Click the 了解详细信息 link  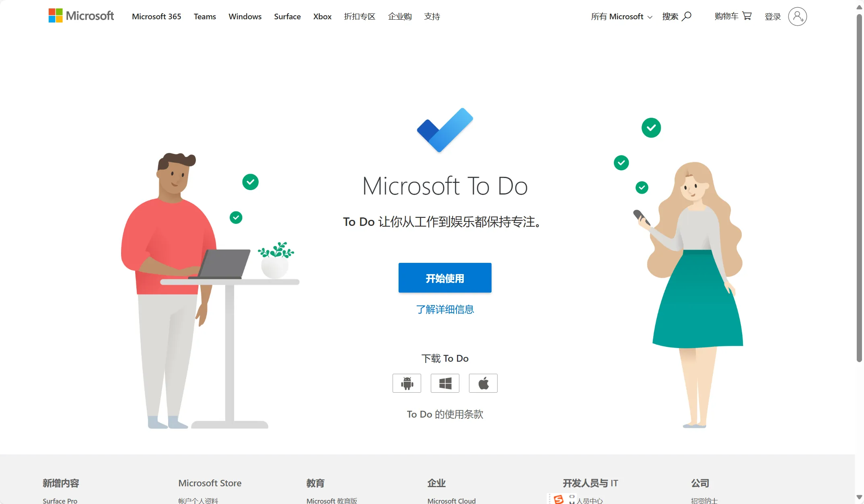pyautogui.click(x=446, y=309)
